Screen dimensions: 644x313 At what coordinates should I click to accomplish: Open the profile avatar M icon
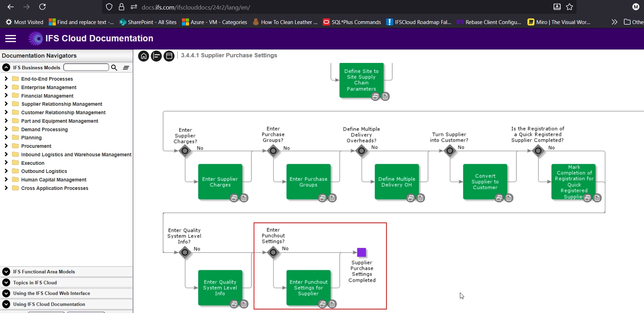(x=636, y=7)
